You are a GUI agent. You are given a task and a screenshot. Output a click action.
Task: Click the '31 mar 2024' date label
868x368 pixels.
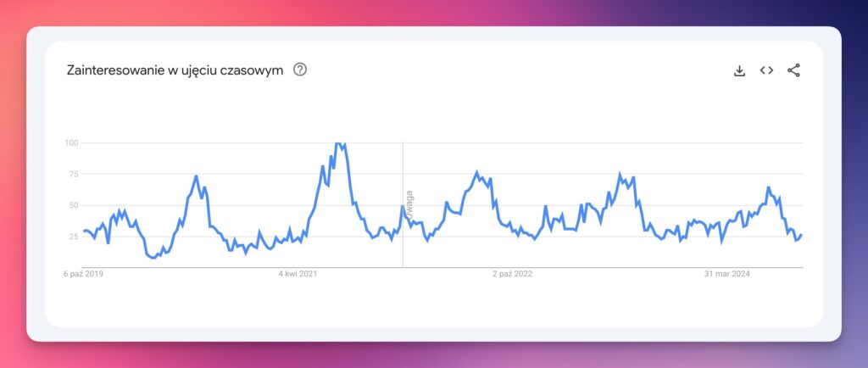(728, 274)
